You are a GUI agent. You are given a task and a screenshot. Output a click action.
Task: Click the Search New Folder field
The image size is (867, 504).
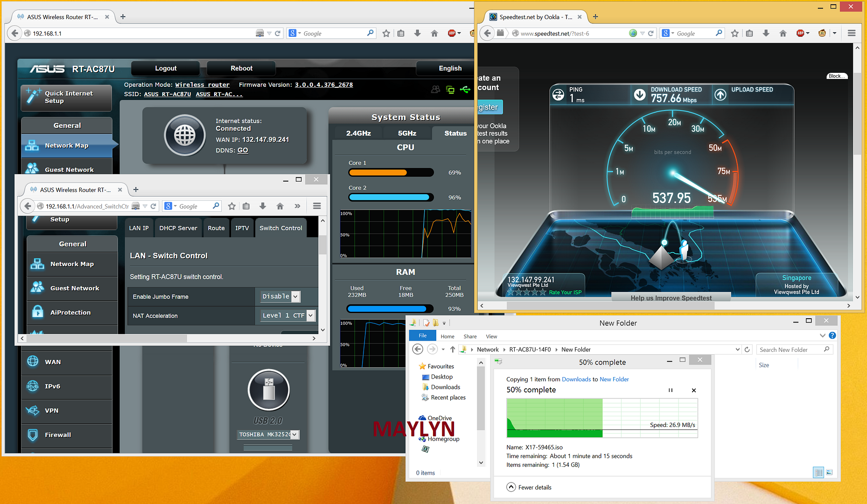coord(790,350)
